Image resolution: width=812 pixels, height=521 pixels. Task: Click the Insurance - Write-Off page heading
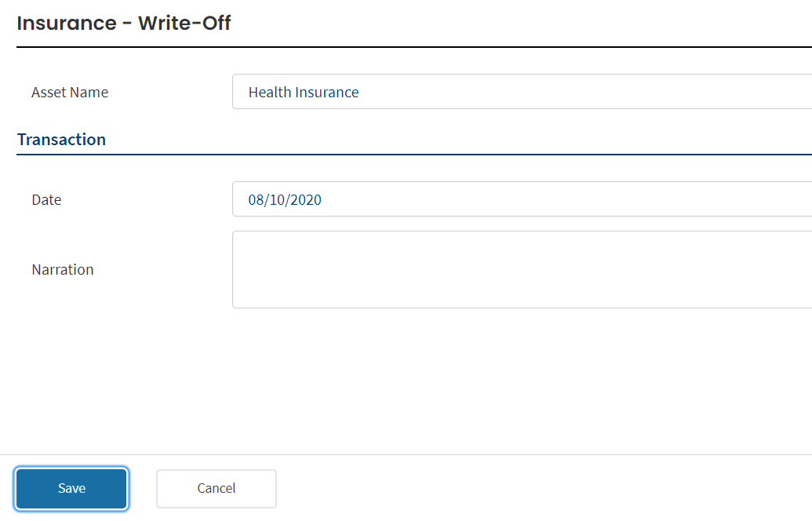124,24
